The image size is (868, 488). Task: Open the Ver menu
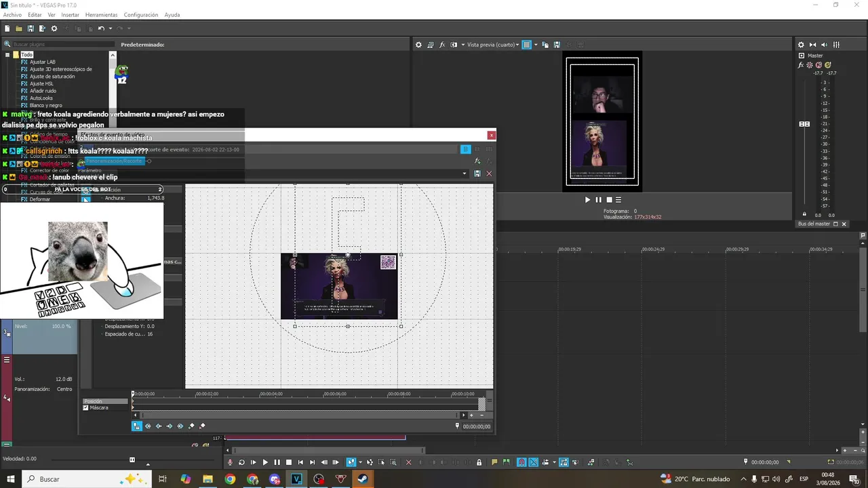coord(52,15)
